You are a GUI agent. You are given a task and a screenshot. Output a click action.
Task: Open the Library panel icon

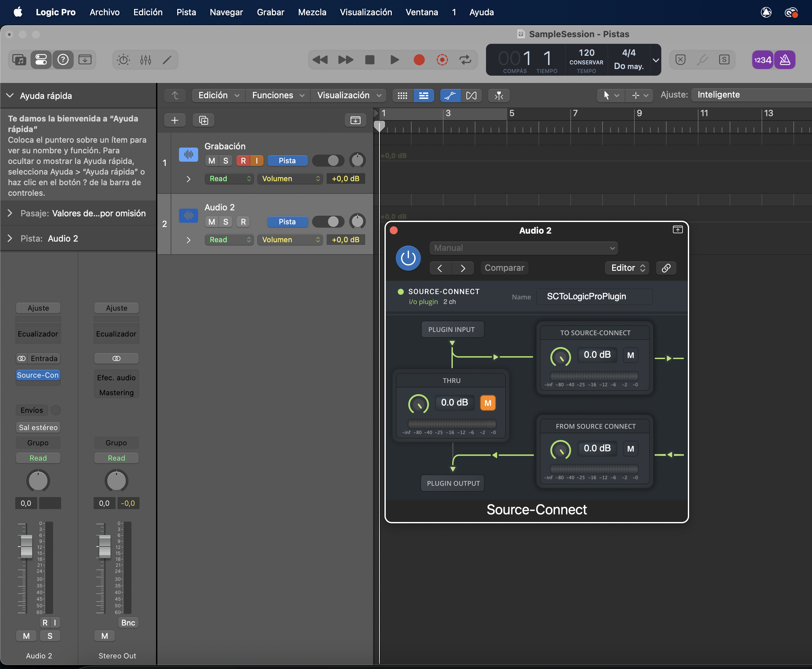[19, 60]
